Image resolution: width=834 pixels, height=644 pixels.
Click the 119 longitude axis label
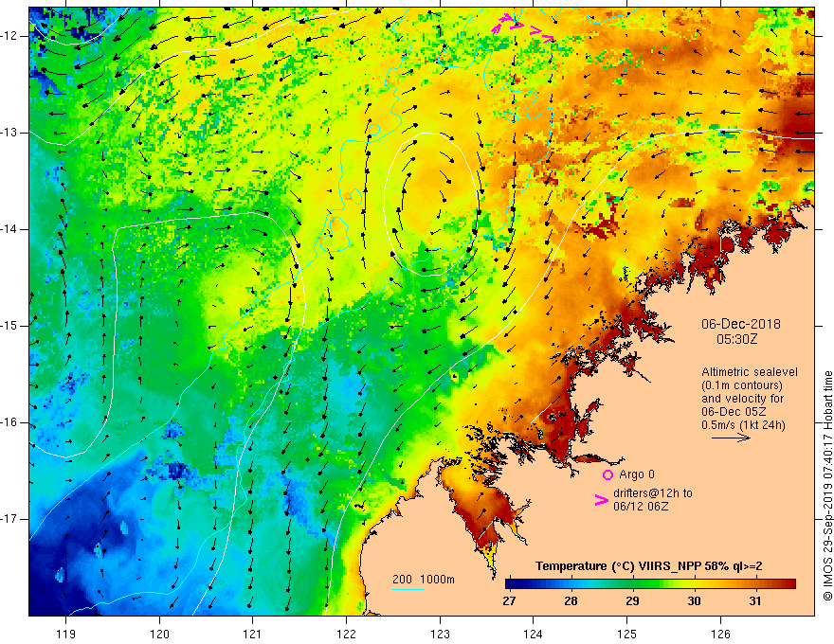coord(65,634)
